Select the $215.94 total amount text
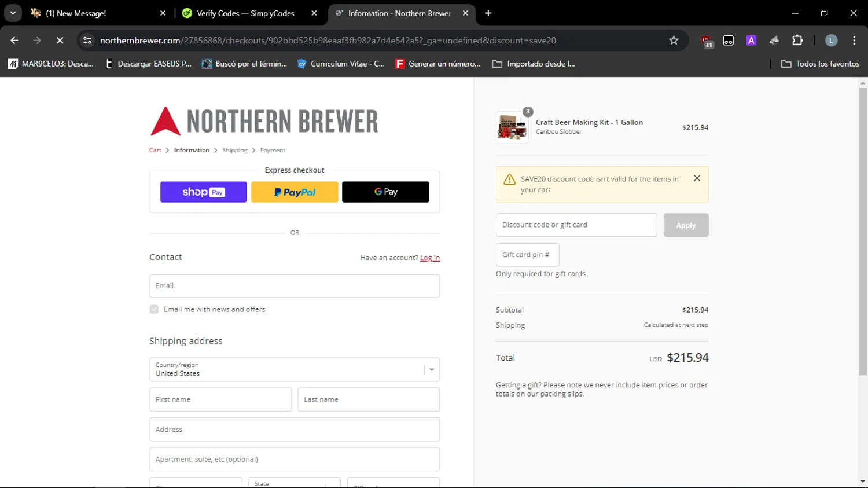The height and width of the screenshot is (488, 868). click(x=687, y=358)
